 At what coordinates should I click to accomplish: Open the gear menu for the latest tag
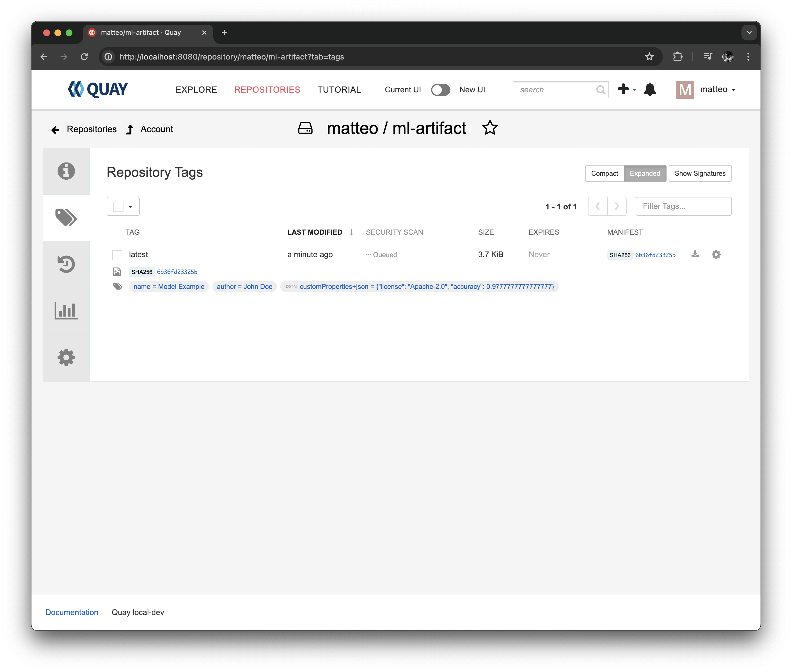pos(716,255)
